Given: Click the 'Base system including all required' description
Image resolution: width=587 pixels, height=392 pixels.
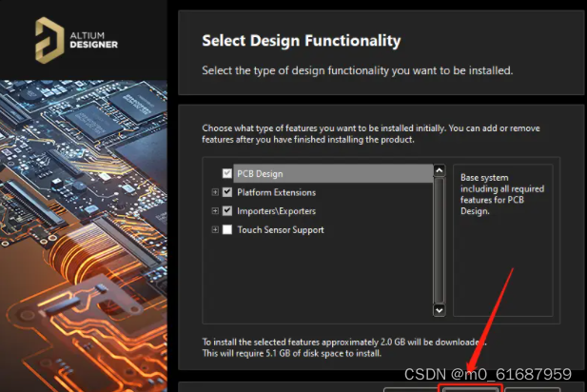Looking at the screenshot, I should tap(502, 194).
